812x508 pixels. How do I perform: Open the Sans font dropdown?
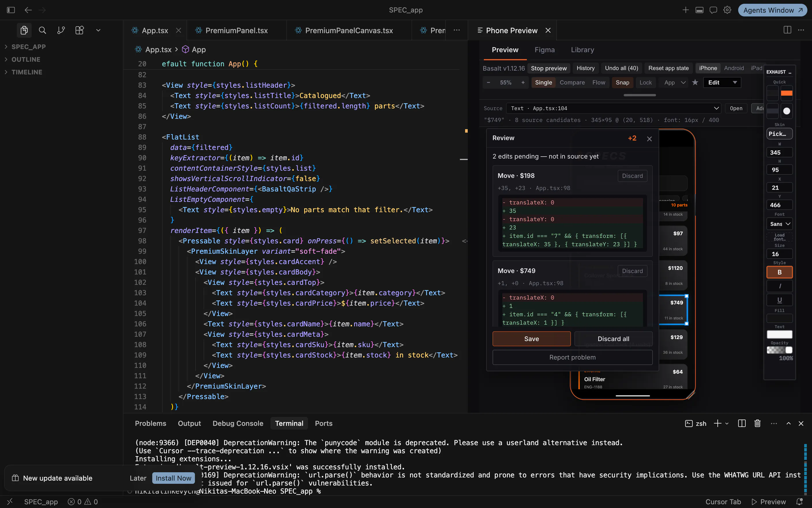click(779, 224)
